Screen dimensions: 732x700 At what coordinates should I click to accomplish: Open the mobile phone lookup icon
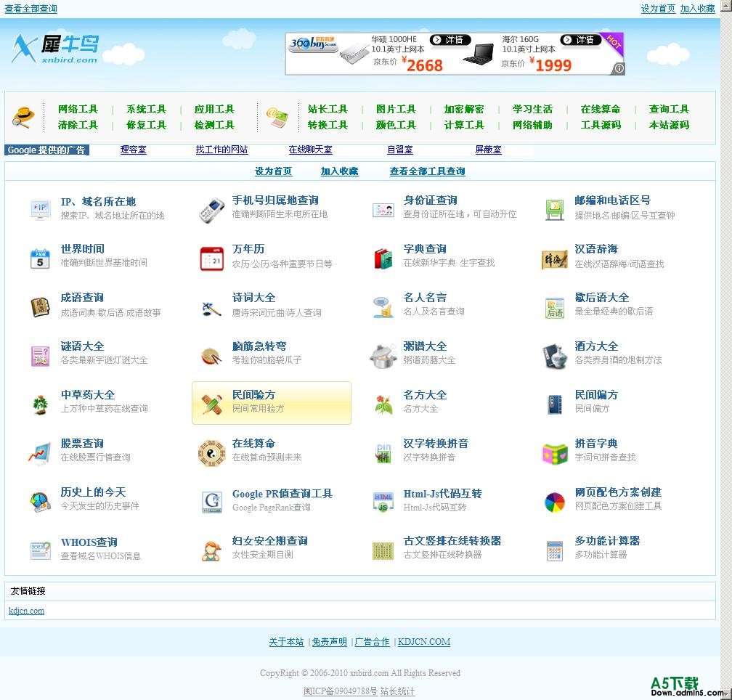coord(211,210)
